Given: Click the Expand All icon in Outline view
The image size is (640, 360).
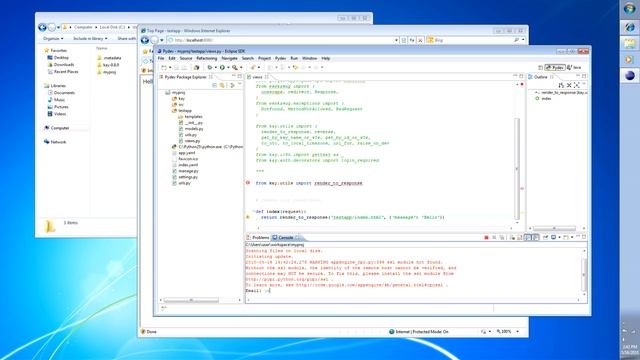Looking at the screenshot, I should tap(576, 85).
